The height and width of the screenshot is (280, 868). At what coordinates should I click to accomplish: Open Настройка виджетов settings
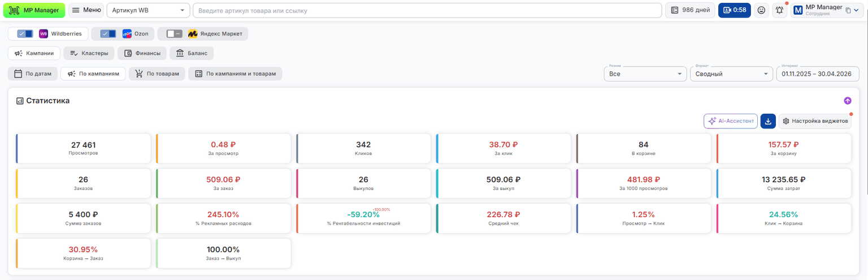click(x=815, y=121)
